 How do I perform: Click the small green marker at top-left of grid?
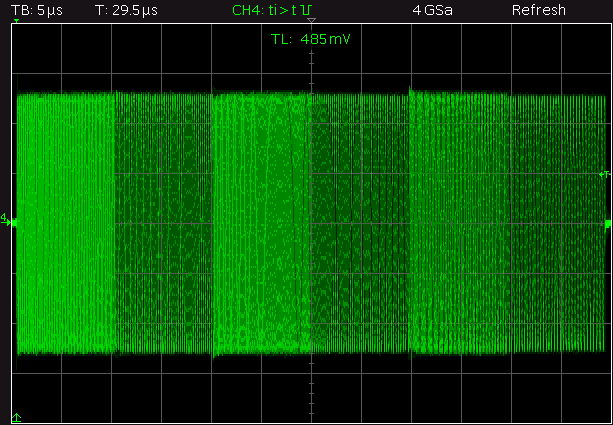coord(16,22)
